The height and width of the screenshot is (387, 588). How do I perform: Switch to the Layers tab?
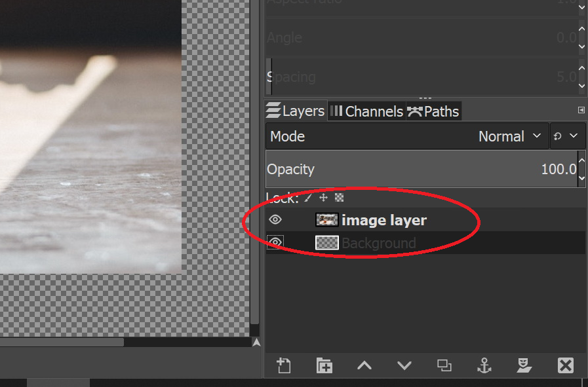point(296,111)
